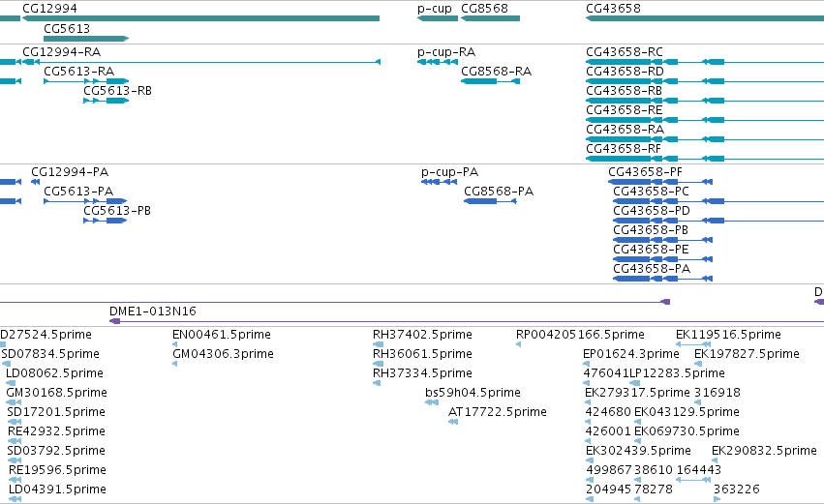Click EST GM04306.3prime
The height and width of the screenshot is (504, 824).
point(224,354)
